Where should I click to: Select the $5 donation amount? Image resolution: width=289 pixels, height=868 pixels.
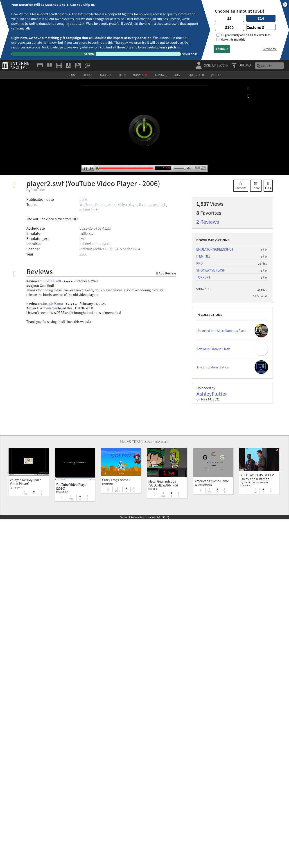pos(229,18)
